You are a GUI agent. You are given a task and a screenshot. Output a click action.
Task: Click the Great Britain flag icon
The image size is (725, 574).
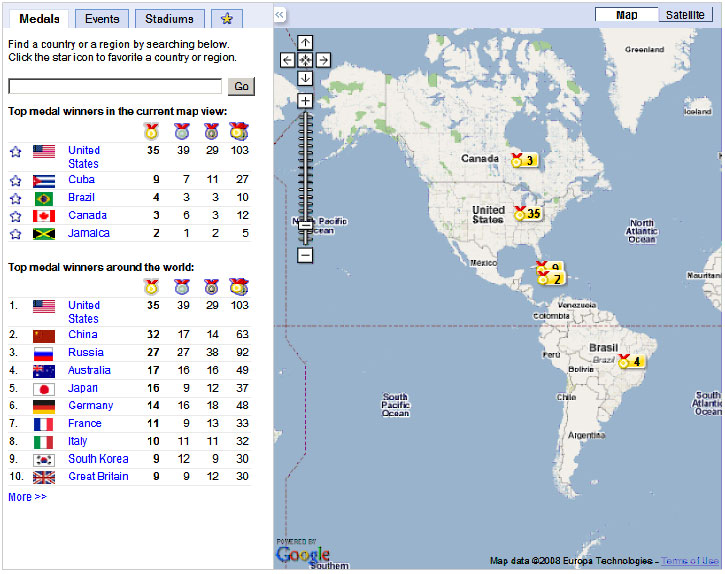pyautogui.click(x=44, y=477)
